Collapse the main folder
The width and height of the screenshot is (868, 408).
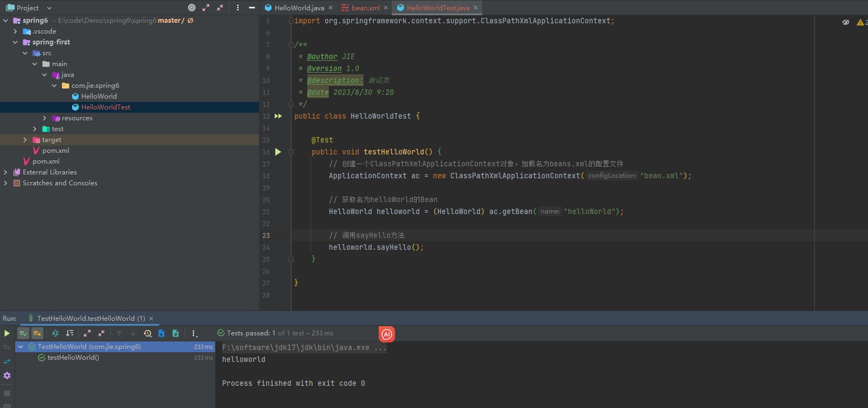pyautogui.click(x=35, y=64)
